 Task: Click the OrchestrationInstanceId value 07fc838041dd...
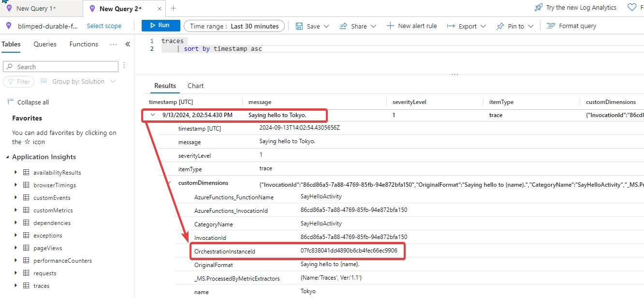pos(349,251)
